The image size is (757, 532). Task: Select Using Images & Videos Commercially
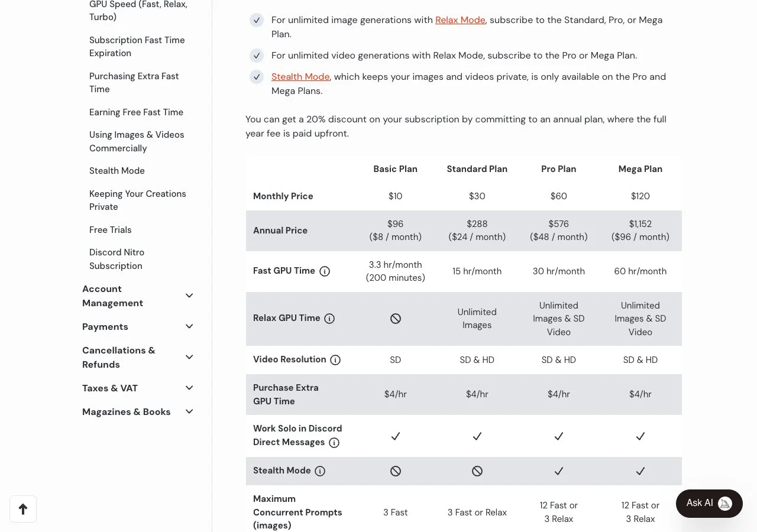(x=137, y=141)
